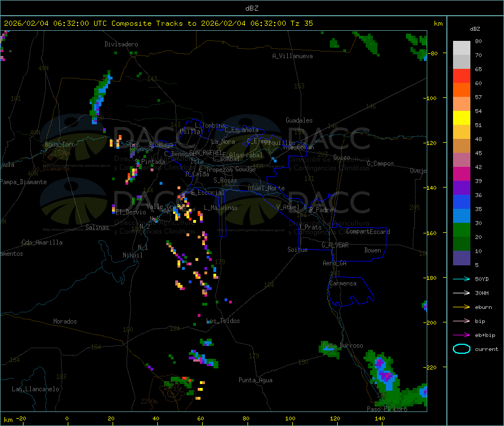Click the magenta eb+bip arrow legend icon
This screenshot has height=426, width=504.
coord(461,335)
